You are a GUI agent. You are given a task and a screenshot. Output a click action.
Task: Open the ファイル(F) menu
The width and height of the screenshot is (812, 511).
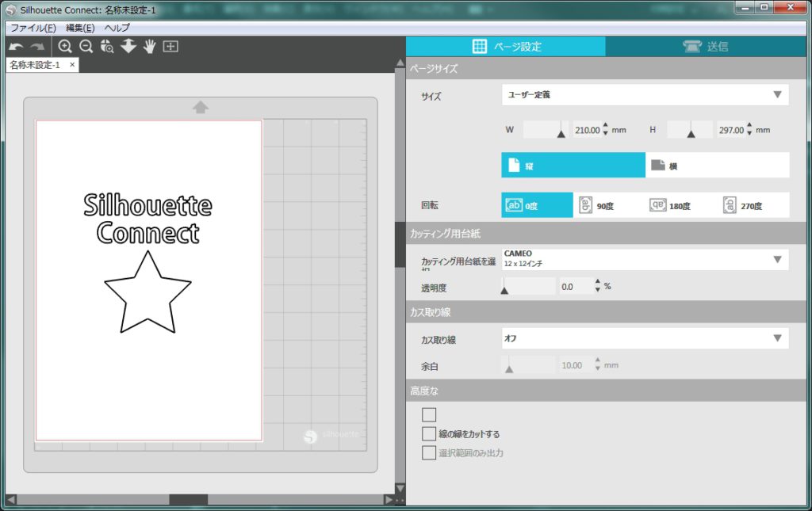33,28
